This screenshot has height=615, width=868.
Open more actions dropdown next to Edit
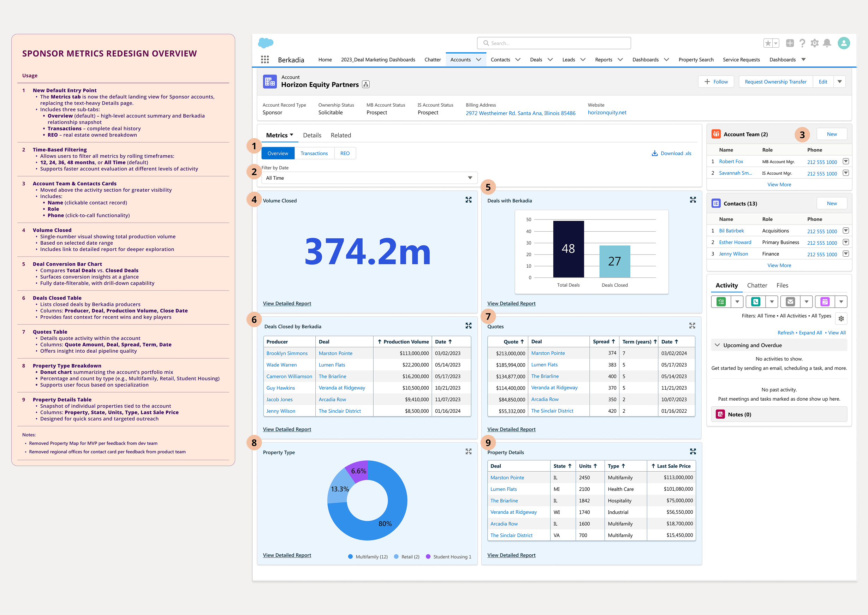(x=840, y=82)
